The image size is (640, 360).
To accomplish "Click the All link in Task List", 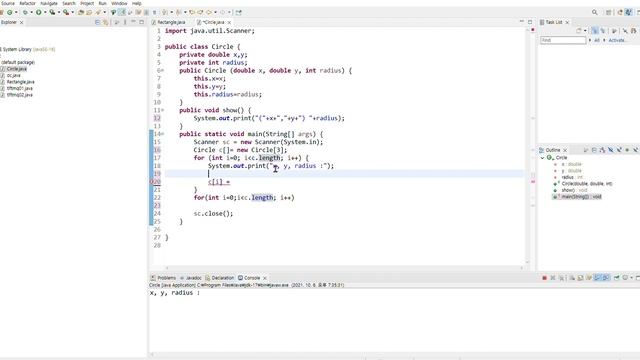I will 597,40.
